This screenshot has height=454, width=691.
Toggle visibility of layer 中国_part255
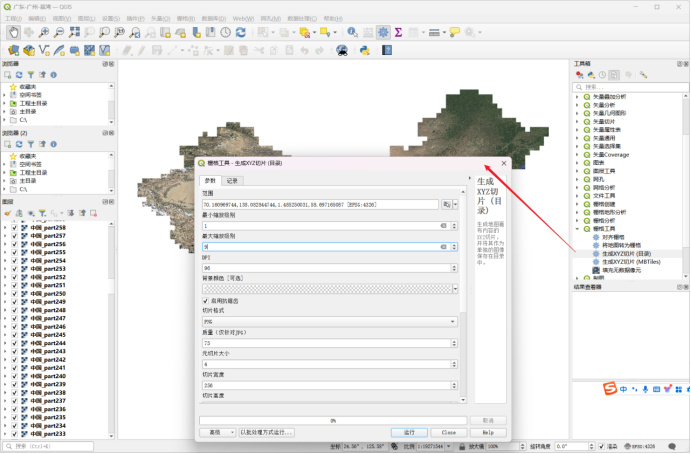pos(15,252)
